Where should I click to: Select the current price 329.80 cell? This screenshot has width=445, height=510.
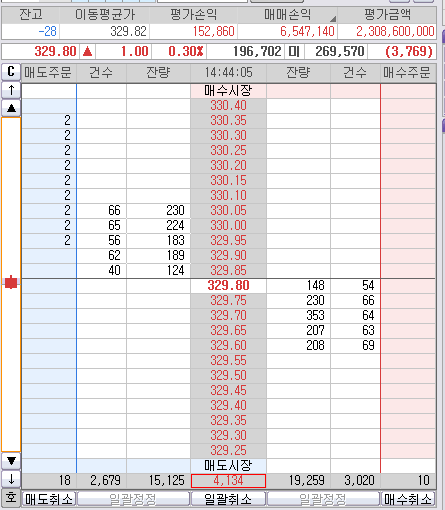tap(228, 286)
